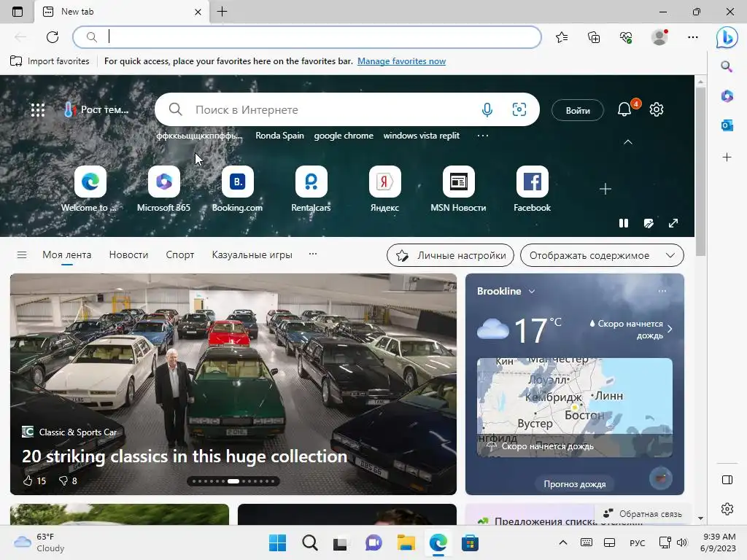Open Browser essentials heart icon

[x=626, y=37]
